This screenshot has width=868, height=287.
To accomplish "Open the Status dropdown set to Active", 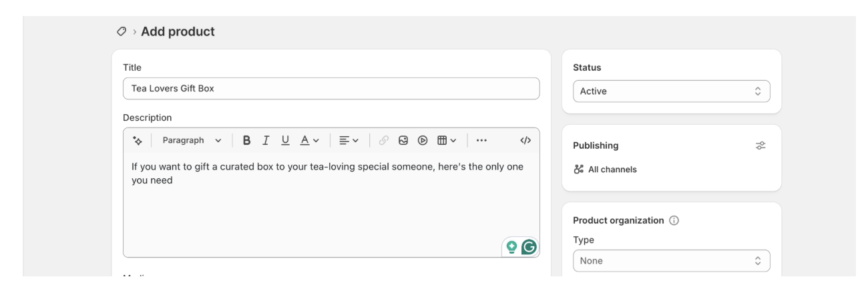I will pyautogui.click(x=671, y=91).
